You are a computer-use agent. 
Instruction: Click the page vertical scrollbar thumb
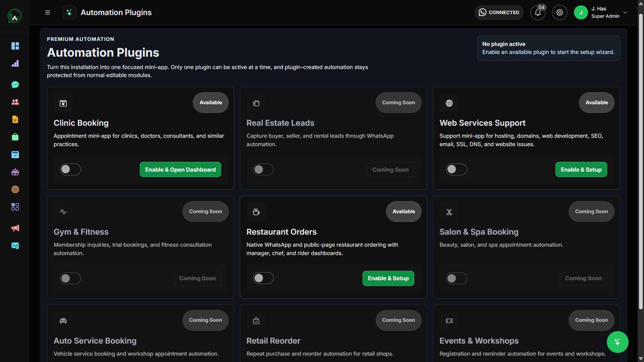[641, 161]
